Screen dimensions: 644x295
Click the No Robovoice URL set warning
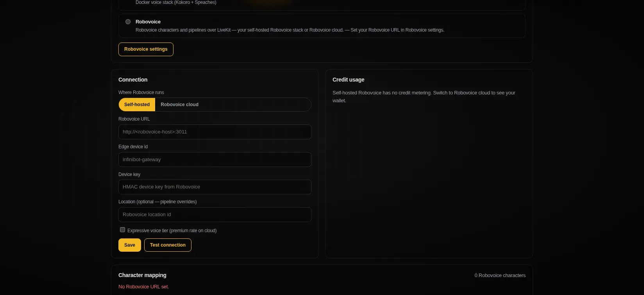[144, 287]
